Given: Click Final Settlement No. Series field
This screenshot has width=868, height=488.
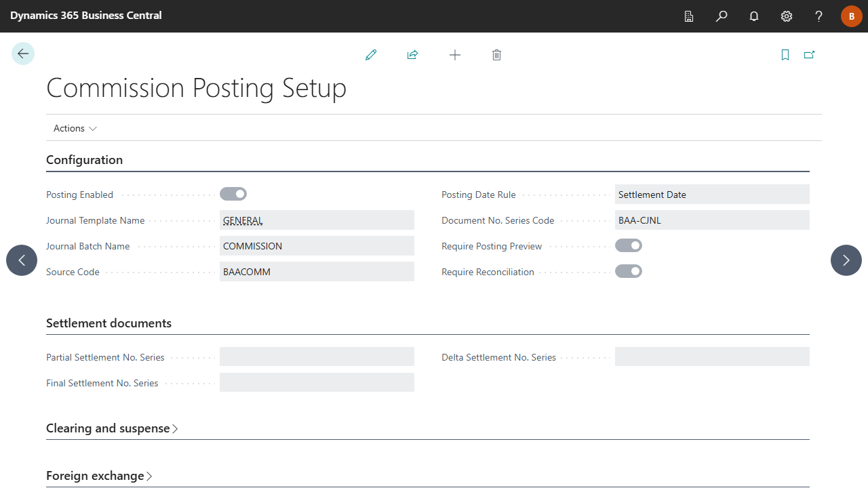Looking at the screenshot, I should tap(317, 383).
